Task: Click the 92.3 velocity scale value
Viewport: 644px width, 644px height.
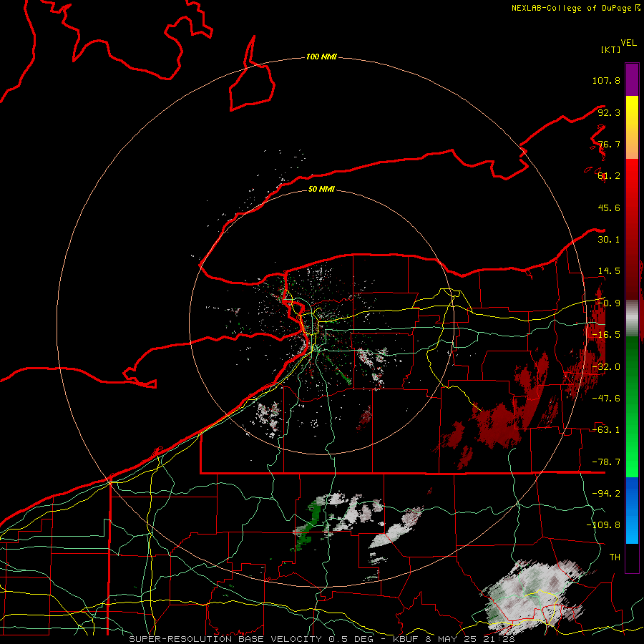Action: point(609,112)
